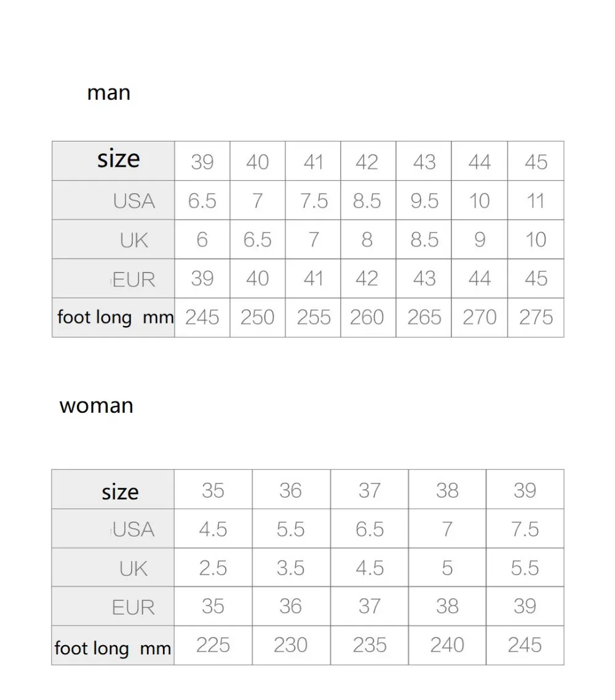Click the 260 mm foot length cell
Viewport: 615px width, 700px height.
tap(368, 317)
